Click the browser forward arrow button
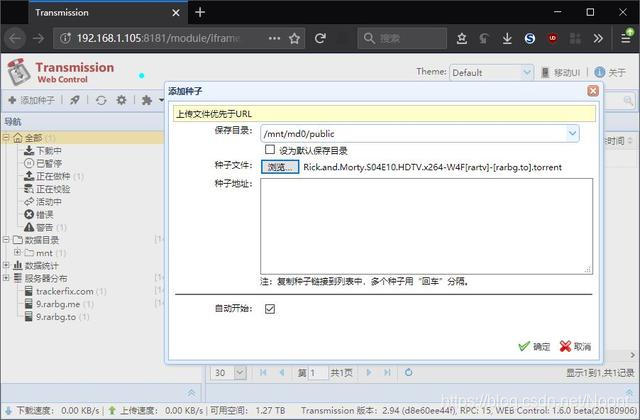 [x=39, y=38]
